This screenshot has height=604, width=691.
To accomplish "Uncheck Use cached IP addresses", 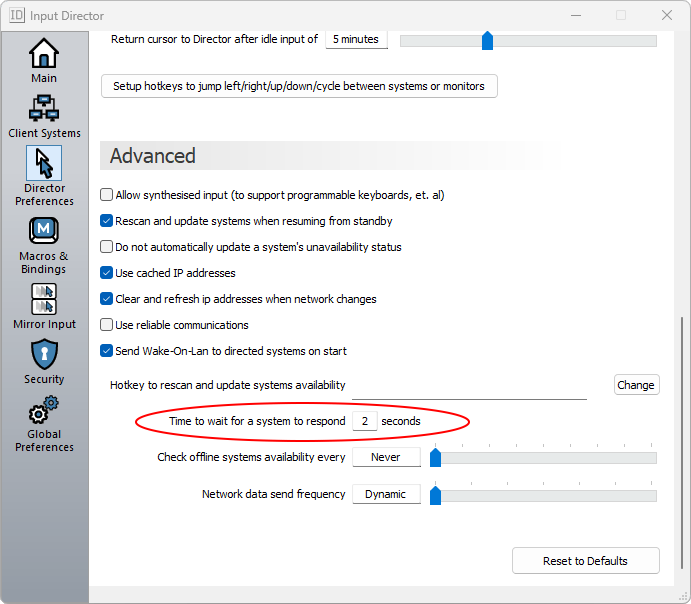I will pos(107,273).
